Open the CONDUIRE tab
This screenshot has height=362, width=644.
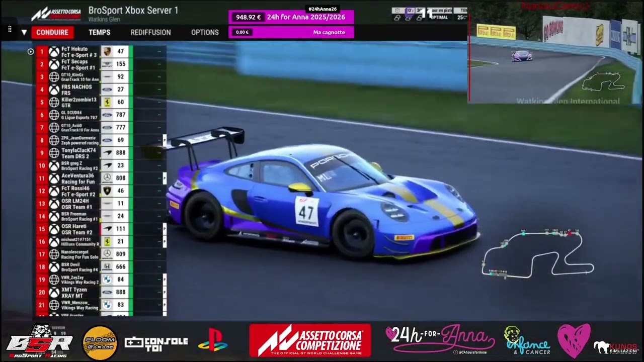pos(52,32)
